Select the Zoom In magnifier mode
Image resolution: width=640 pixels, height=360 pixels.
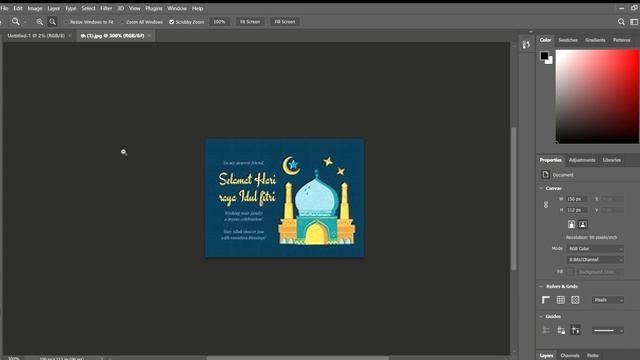[x=40, y=22]
